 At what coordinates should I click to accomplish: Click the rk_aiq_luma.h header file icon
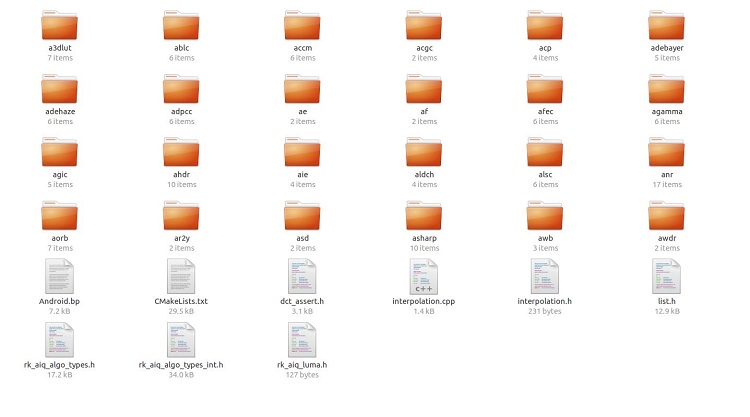[x=302, y=340]
